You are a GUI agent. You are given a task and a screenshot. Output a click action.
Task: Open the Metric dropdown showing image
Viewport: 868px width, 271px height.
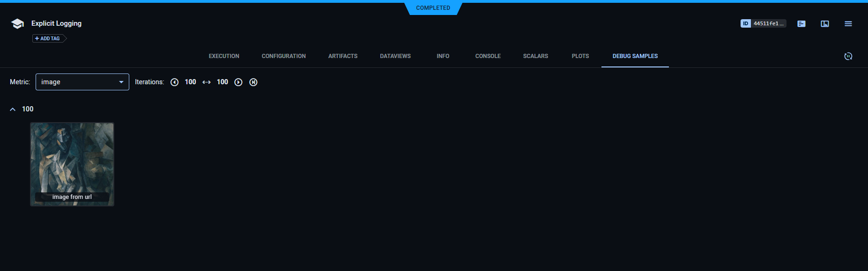(82, 82)
